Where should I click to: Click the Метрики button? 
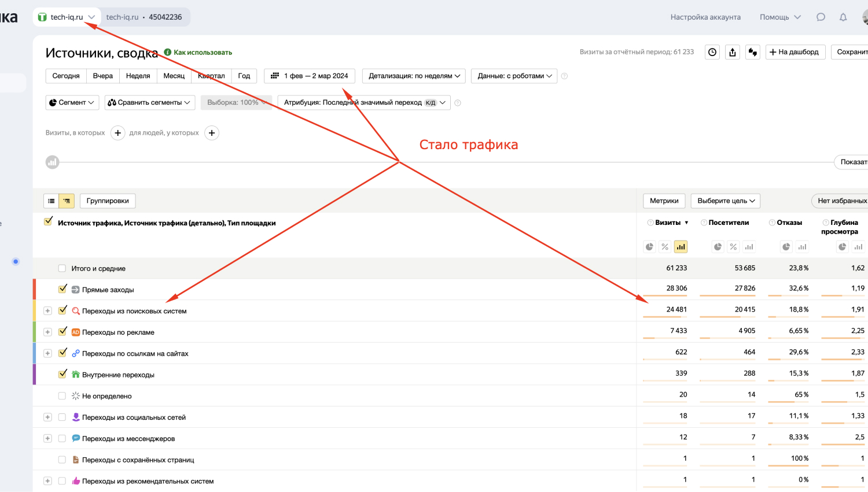tap(664, 201)
